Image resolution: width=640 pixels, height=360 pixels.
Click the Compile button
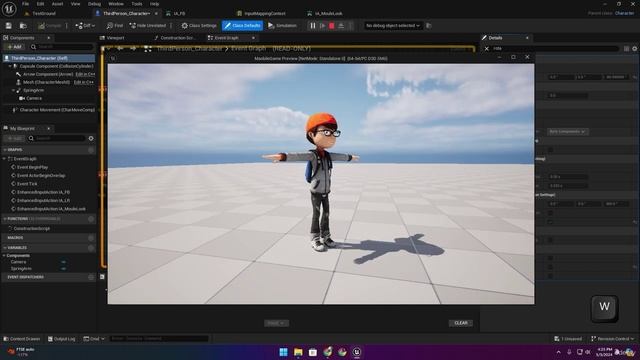pos(49,26)
